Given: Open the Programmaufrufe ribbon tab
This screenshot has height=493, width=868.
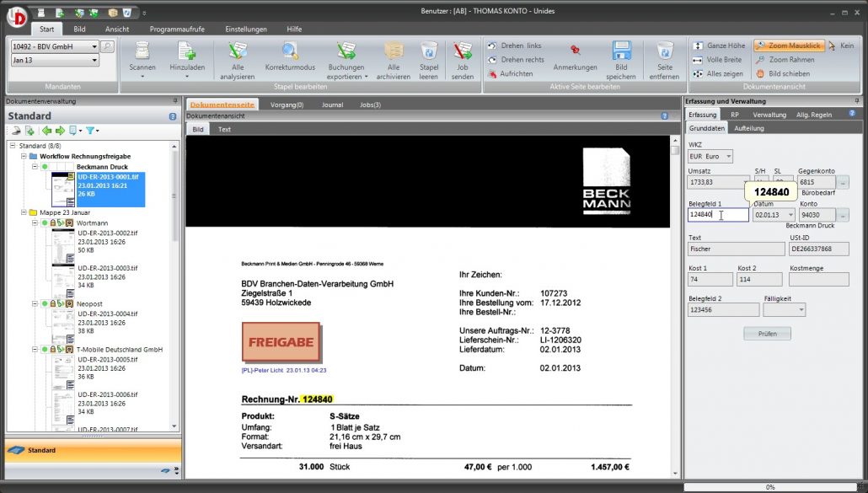Looking at the screenshot, I should tap(177, 29).
